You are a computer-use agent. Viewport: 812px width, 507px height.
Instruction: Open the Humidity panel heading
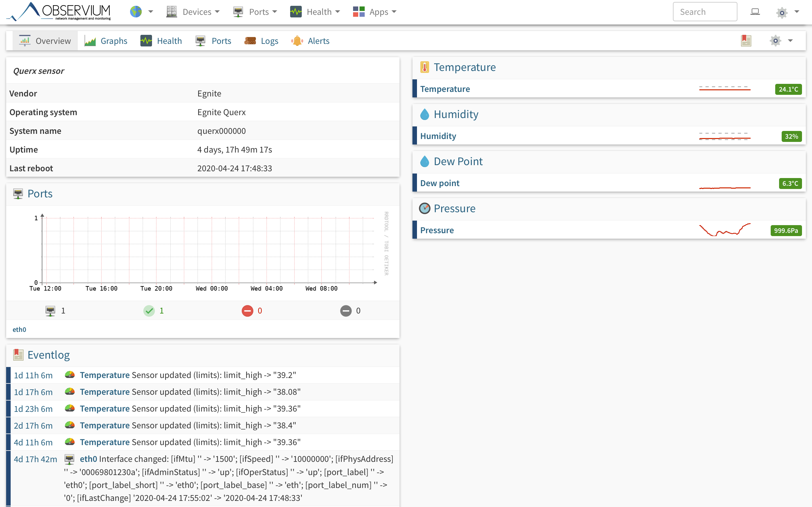(456, 114)
